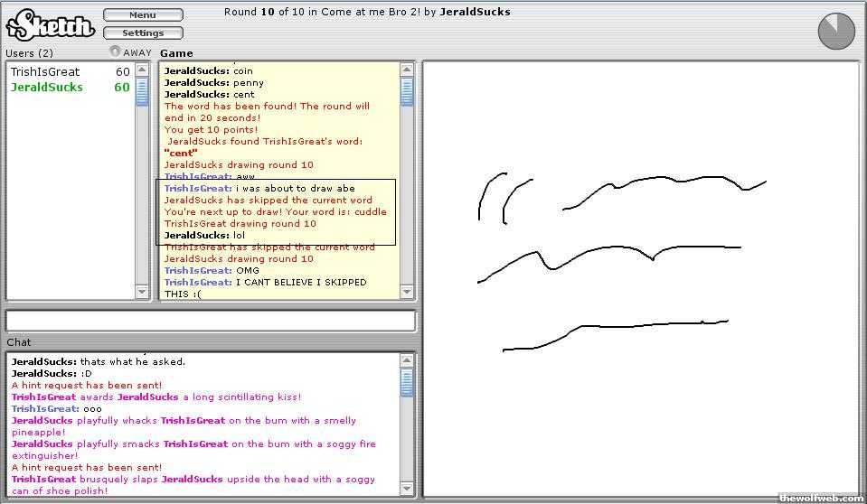Viewport: 867px width, 504px height.
Task: Click the Users list scrollbar thumb
Action: pyautogui.click(x=142, y=92)
